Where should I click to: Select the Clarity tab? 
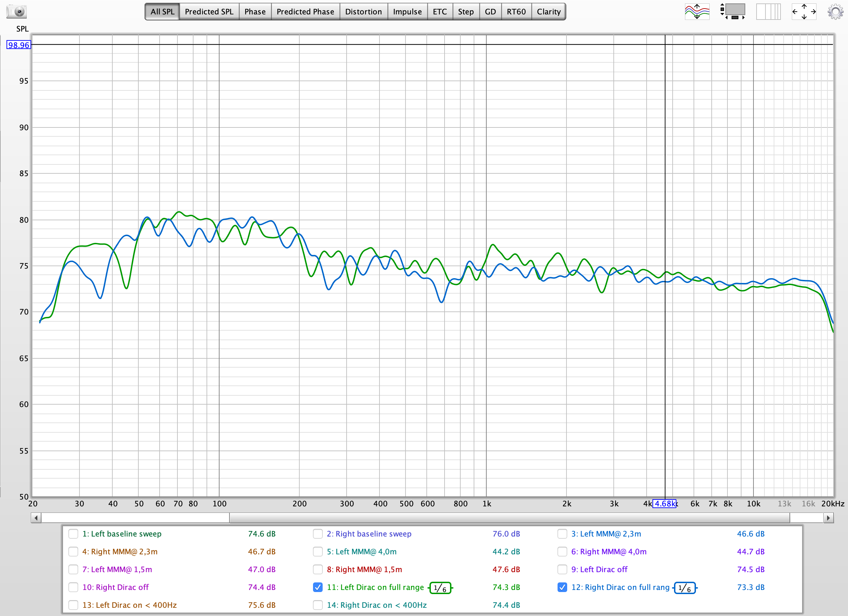[x=549, y=12]
